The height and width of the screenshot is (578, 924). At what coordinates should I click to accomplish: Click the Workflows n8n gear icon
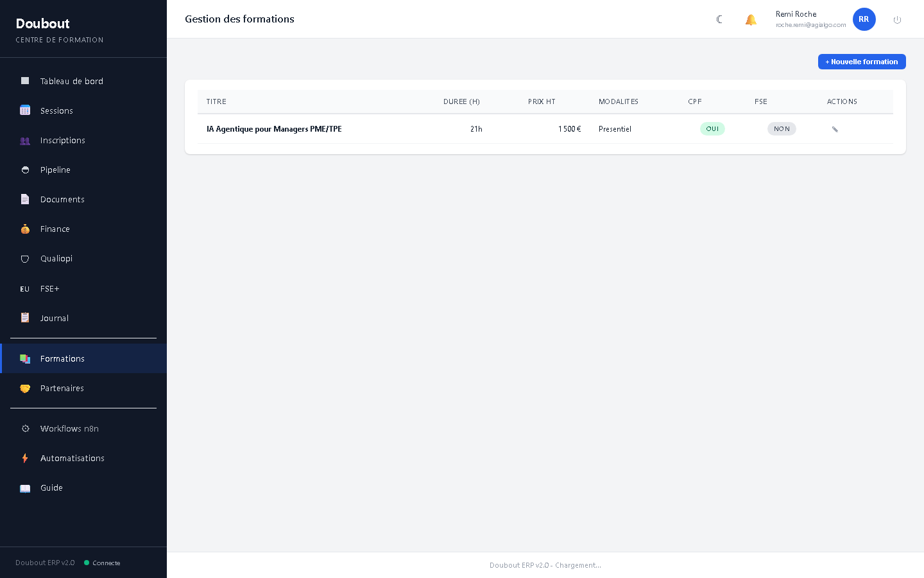pos(25,428)
